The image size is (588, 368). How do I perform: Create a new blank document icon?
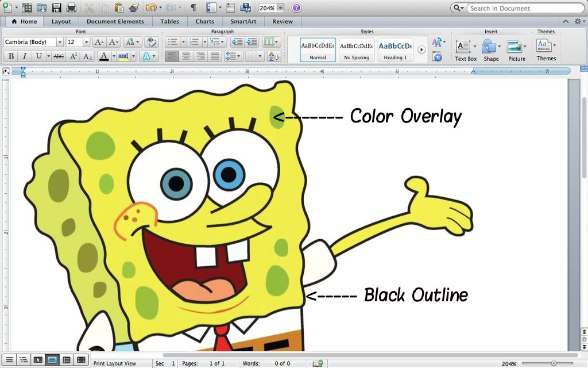(x=7, y=7)
